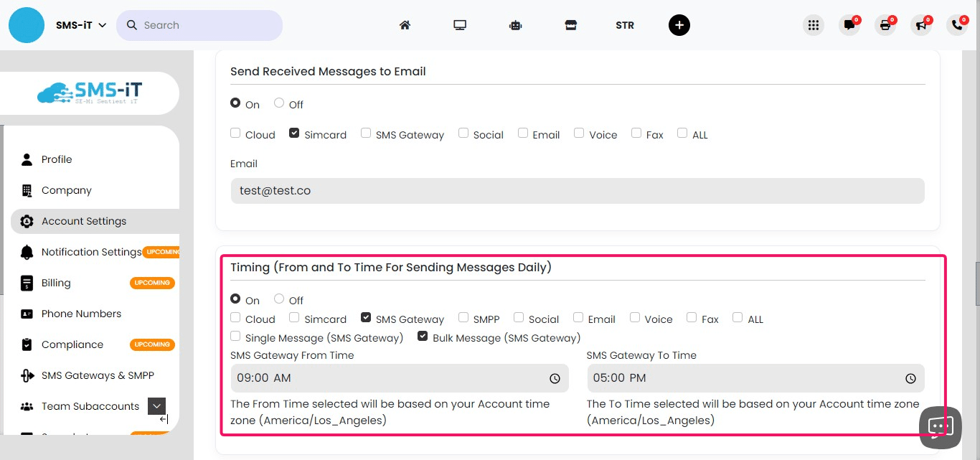Viewport: 980px width, 460px height.
Task: Open the SMS-iT workspace dropdown at top left
Action: click(x=79, y=24)
